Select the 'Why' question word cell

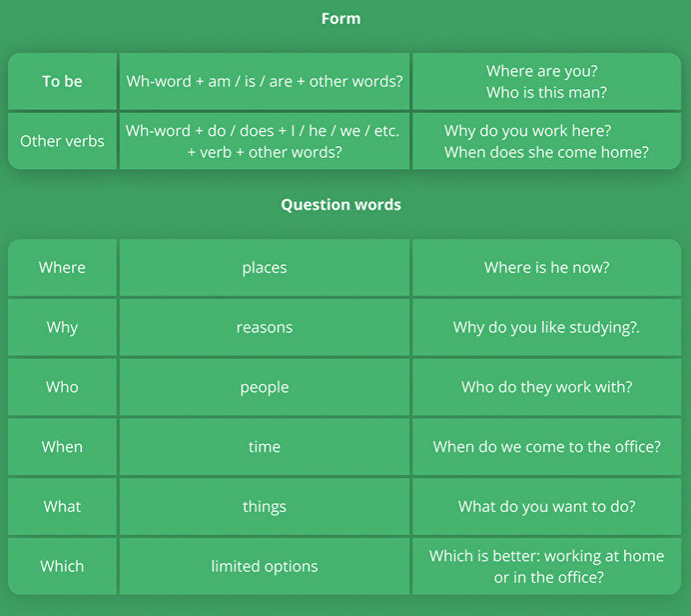62,328
